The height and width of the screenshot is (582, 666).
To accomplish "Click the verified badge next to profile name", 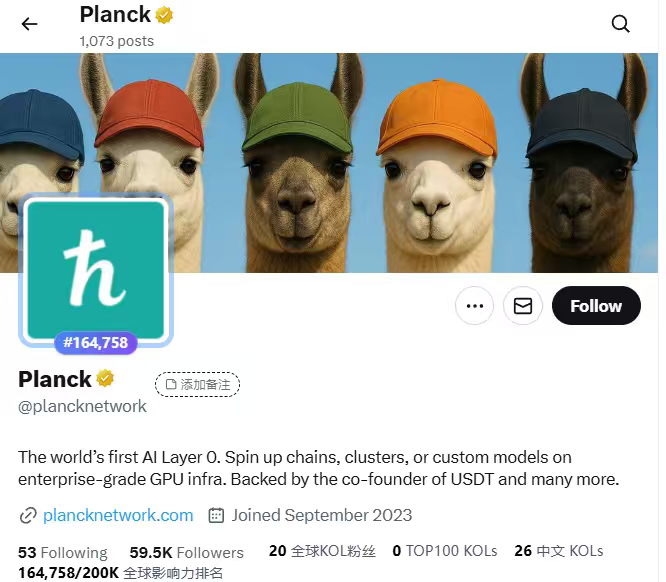I will click(x=105, y=378).
